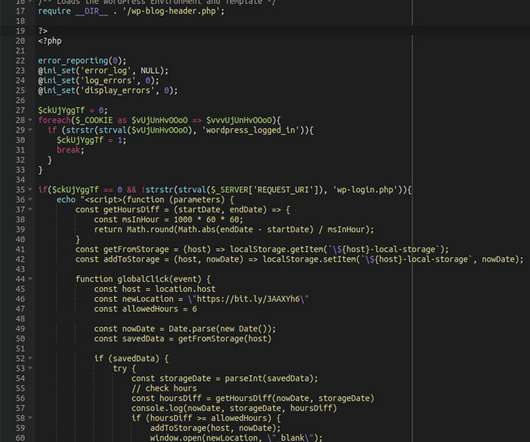Image resolution: width=530 pixels, height=442 pixels.
Task: Click line number 17 in the gutter
Action: pos(20,11)
